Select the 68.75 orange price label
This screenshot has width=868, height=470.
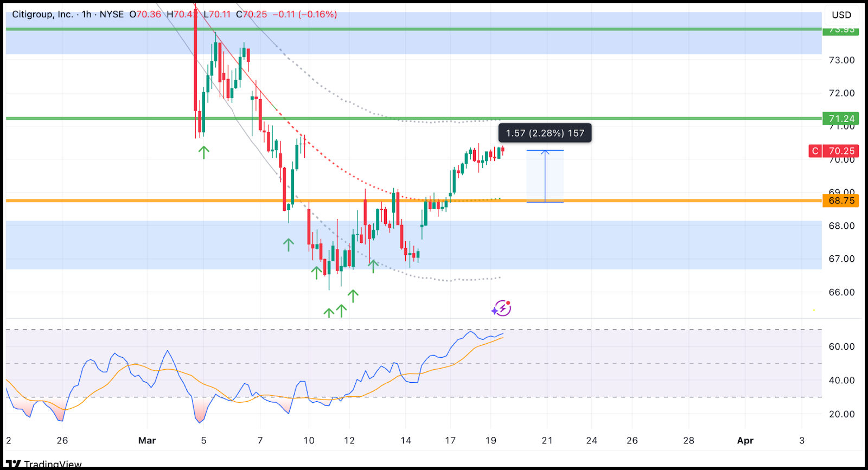point(841,201)
